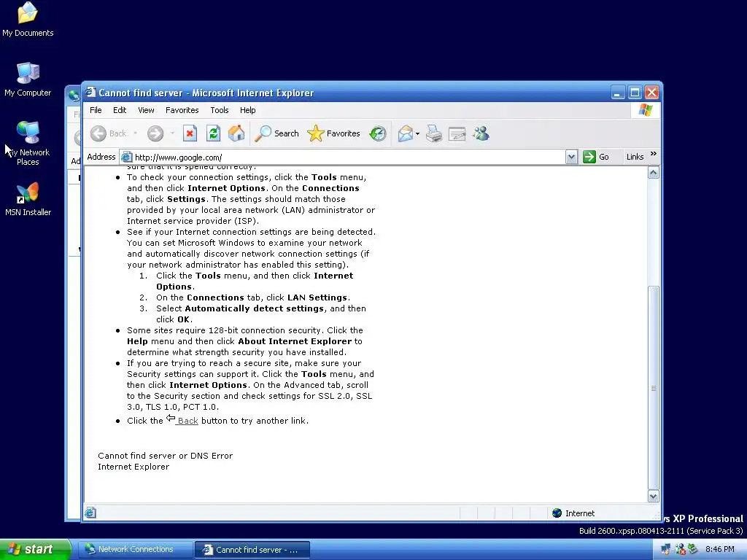Click the 'Internet Explorer' footer text

point(133,467)
